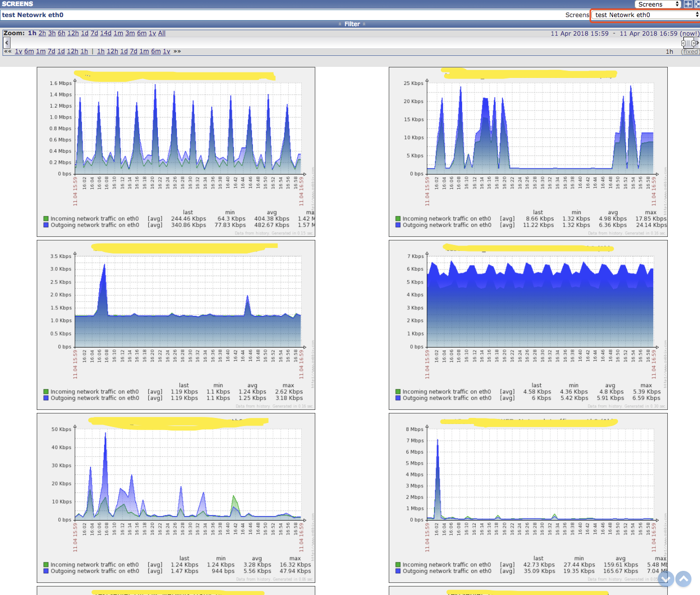Open the graph scaled to 50 Kbps
This screenshot has height=595, width=700.
coord(176,498)
